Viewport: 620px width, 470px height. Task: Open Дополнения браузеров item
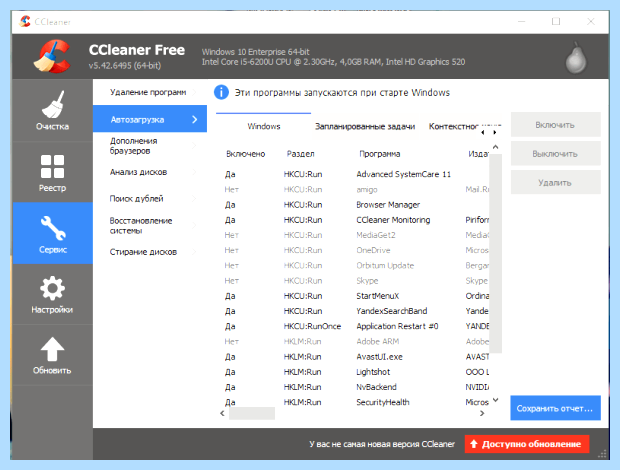pyautogui.click(x=150, y=145)
